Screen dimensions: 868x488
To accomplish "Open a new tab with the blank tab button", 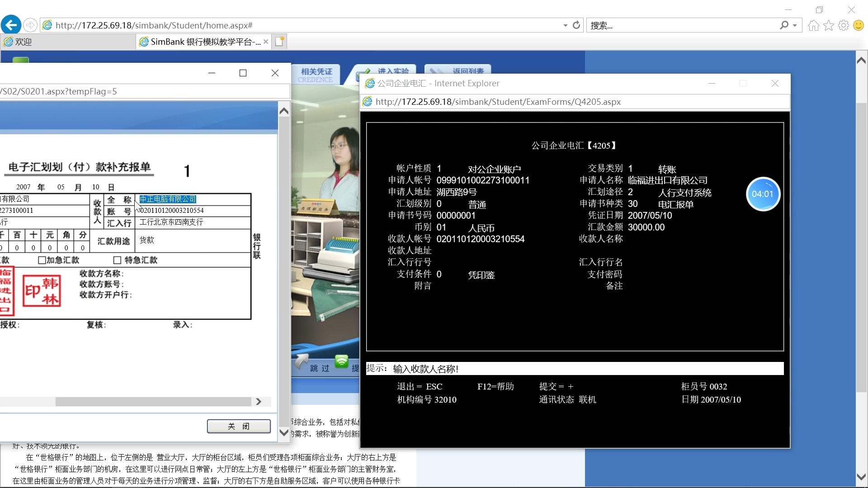I will coord(280,42).
